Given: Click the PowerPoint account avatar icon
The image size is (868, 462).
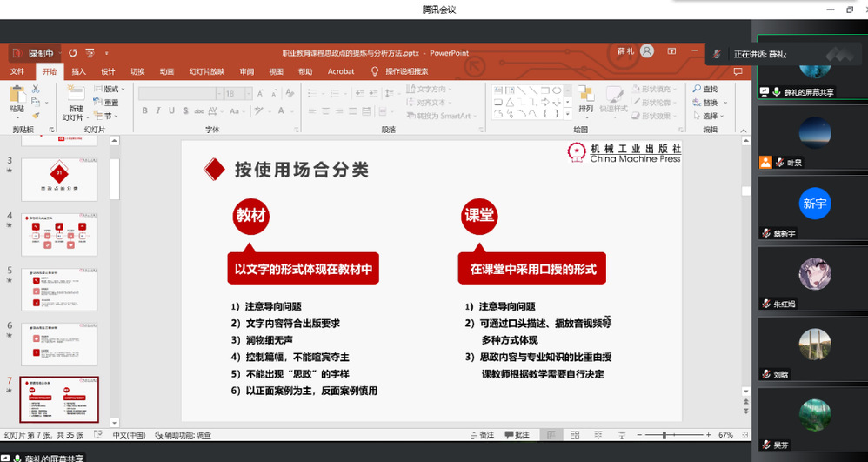Looking at the screenshot, I should pos(646,52).
